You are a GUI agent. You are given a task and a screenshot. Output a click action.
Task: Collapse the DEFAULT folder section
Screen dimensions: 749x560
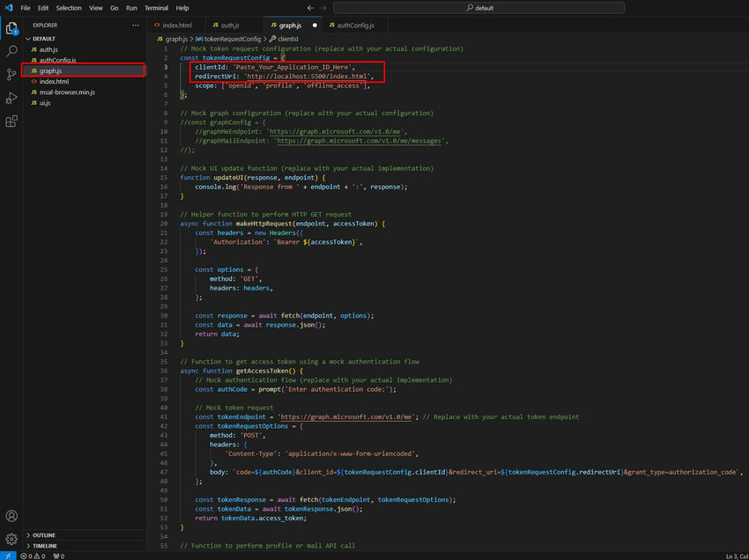[x=44, y=39]
